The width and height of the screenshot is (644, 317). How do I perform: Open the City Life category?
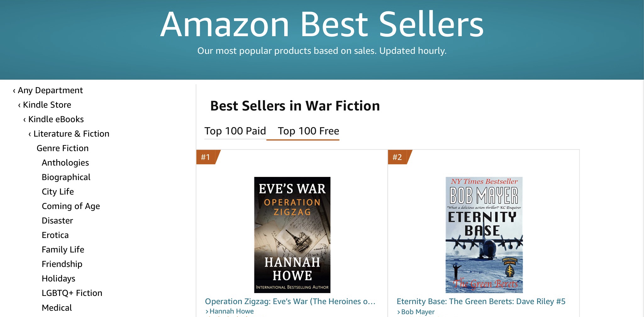[x=58, y=192]
